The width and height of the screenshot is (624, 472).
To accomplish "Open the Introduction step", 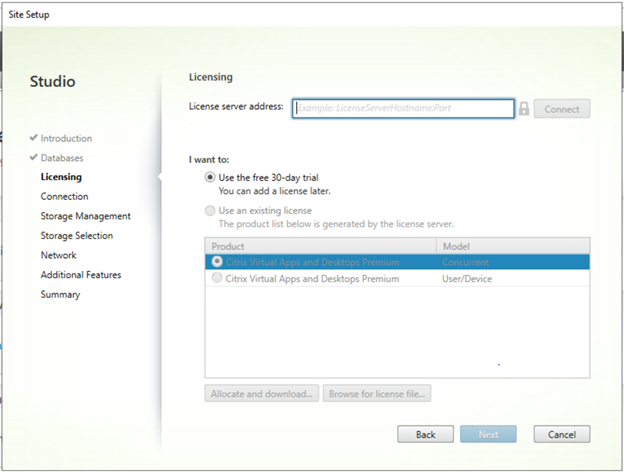I will coord(66,138).
